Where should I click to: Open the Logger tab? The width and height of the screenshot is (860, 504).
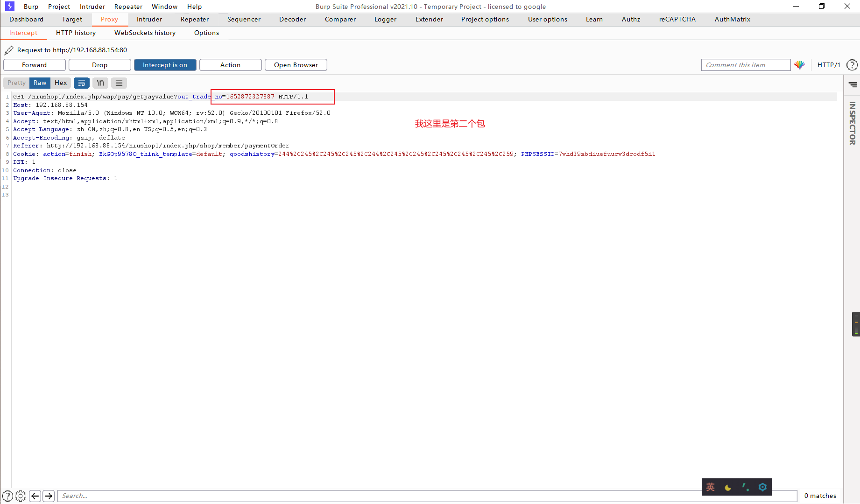[385, 19]
